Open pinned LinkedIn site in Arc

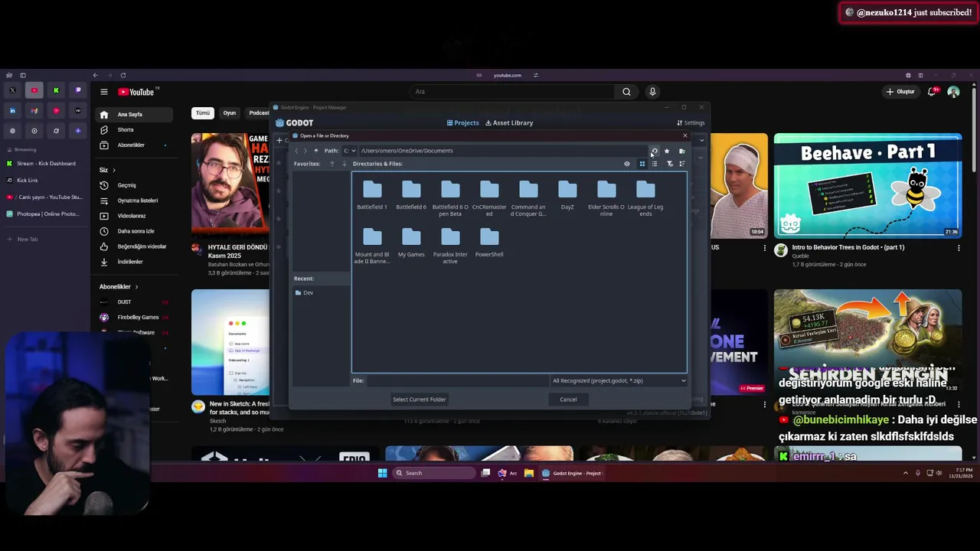[12, 111]
